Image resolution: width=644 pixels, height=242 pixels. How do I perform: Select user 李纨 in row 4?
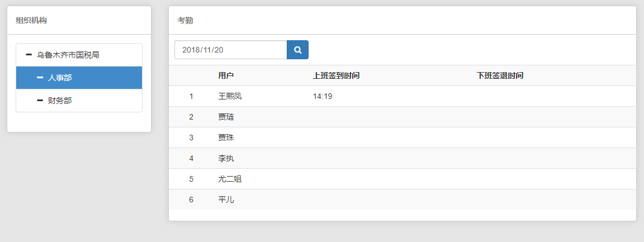[226, 158]
